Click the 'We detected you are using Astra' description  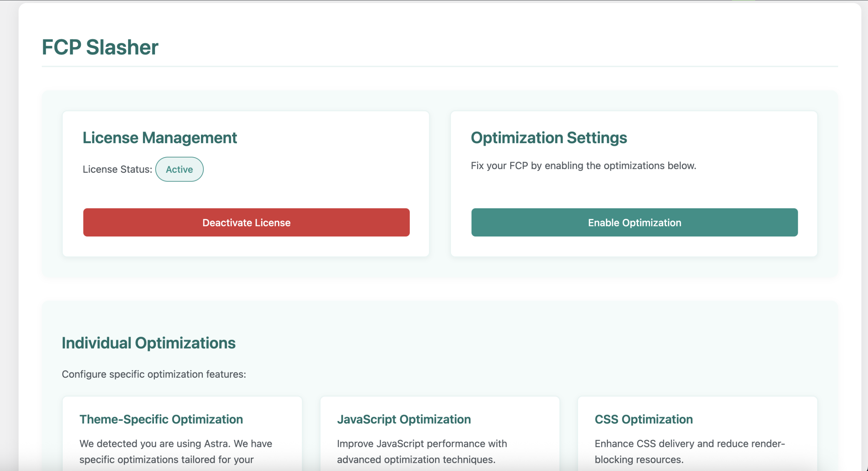(176, 451)
